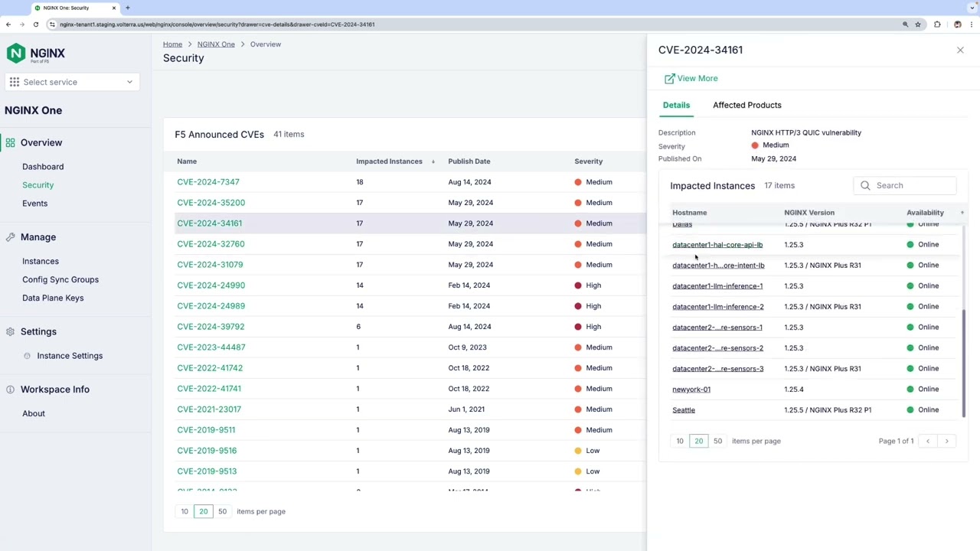Click the Workspace Info icon
Screen dimensions: 980x551
point(10,390)
